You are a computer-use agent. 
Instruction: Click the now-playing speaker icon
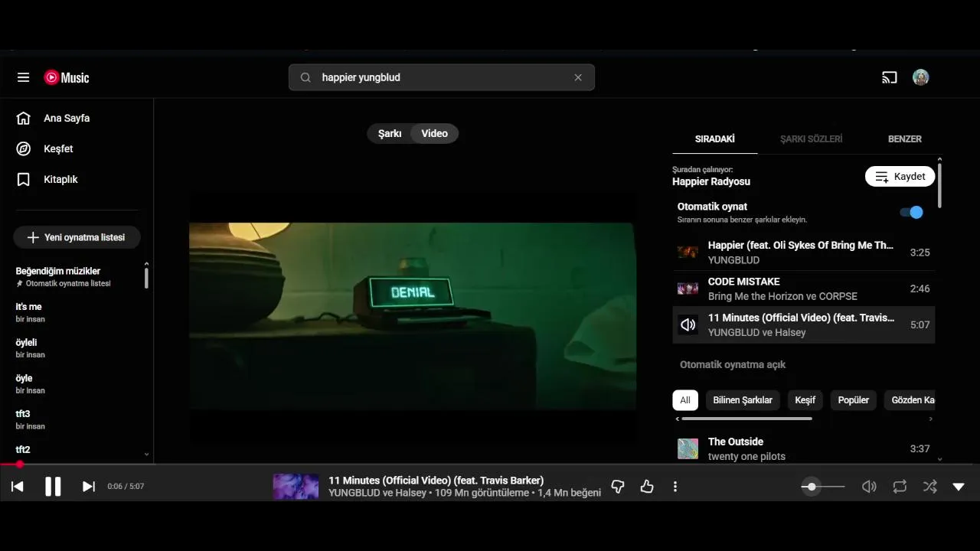[x=688, y=324]
